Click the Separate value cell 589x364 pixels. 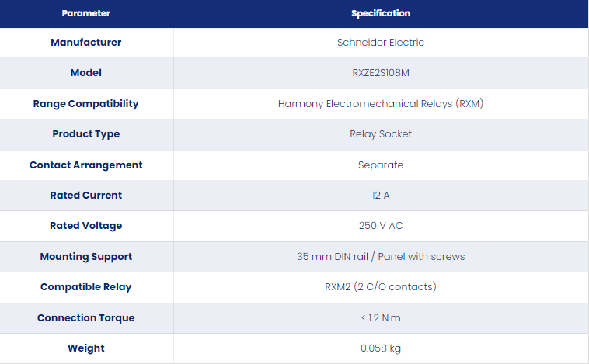pyautogui.click(x=381, y=165)
